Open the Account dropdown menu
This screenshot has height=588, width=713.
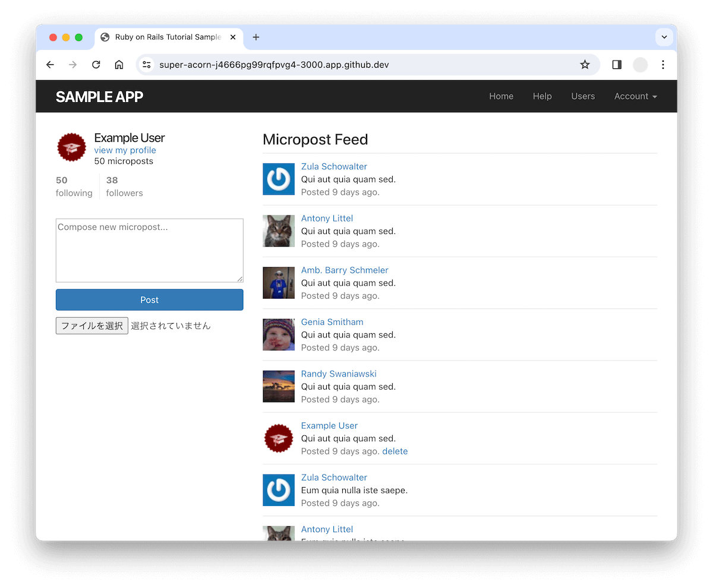636,96
